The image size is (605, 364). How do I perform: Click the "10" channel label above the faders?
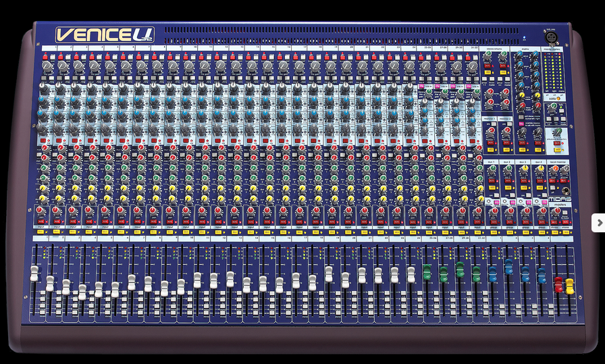tap(192, 239)
